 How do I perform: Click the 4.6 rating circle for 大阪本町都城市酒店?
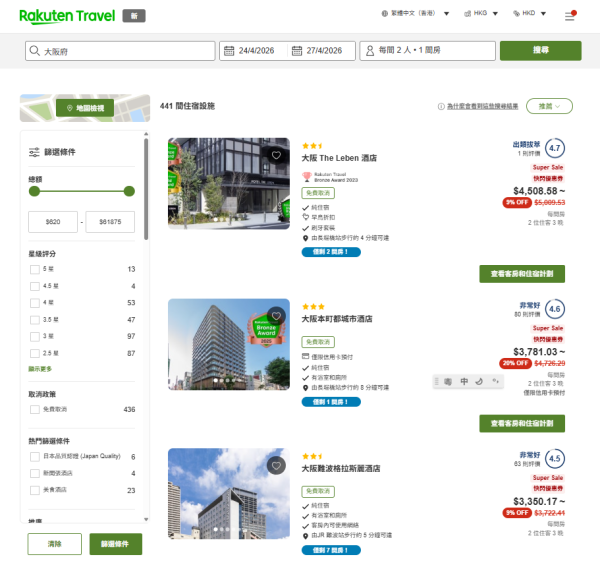(x=555, y=309)
